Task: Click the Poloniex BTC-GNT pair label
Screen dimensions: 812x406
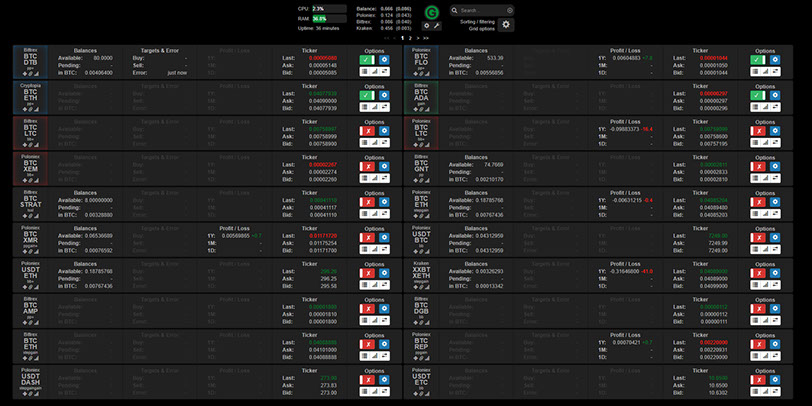Action: click(x=422, y=167)
